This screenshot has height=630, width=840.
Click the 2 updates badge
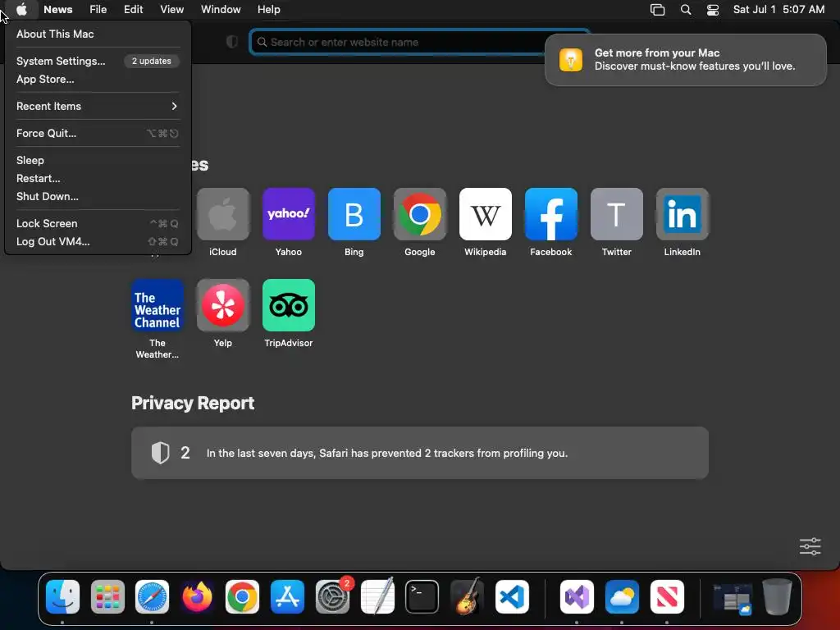pos(152,61)
